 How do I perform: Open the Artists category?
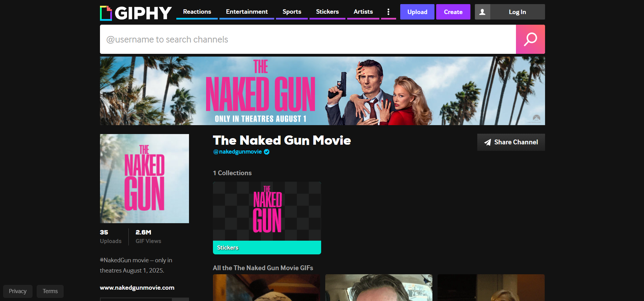363,12
